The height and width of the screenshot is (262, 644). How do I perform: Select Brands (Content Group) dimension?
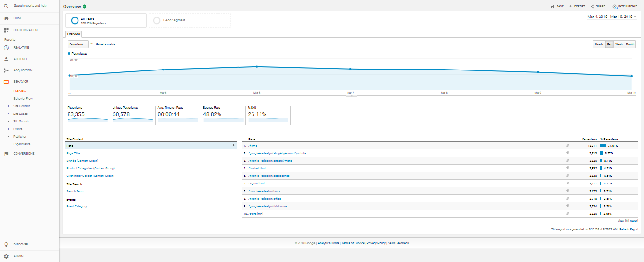tap(82, 161)
